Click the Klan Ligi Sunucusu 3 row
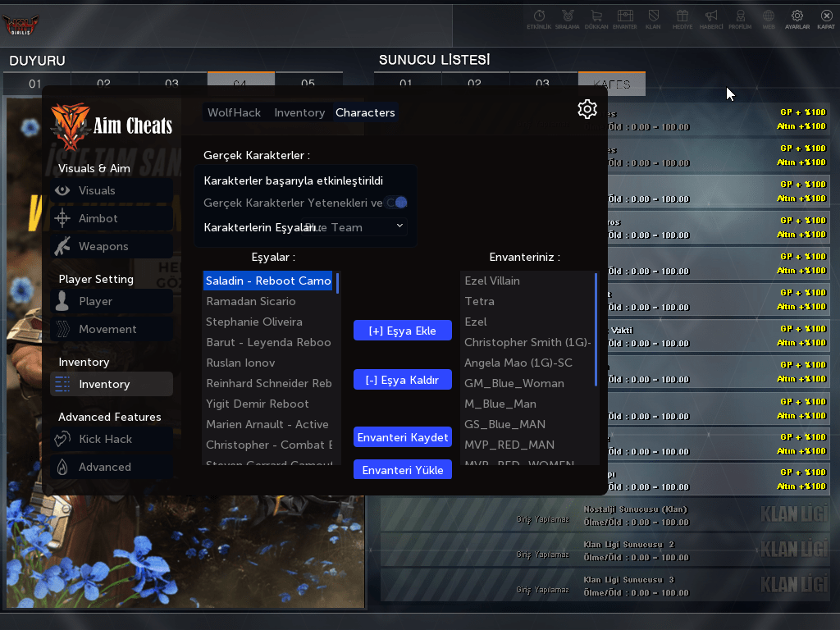This screenshot has width=840, height=630. (605, 586)
